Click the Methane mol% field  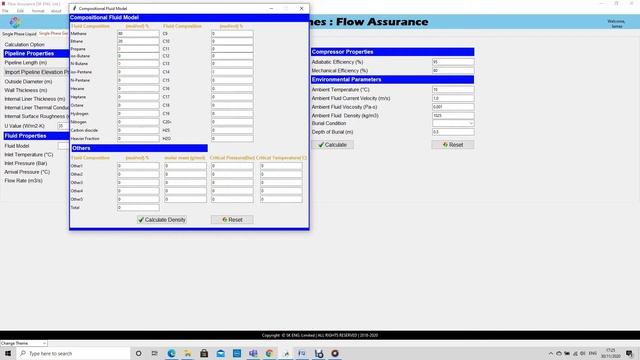[138, 33]
